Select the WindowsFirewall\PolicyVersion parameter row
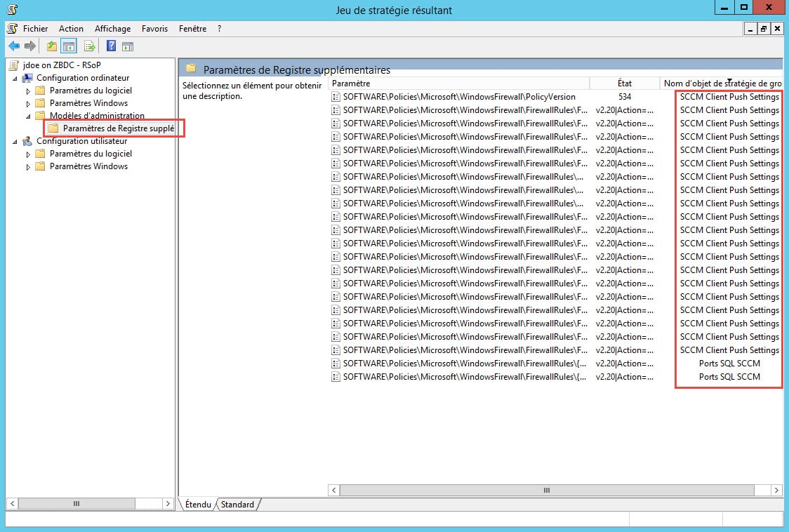 459,97
